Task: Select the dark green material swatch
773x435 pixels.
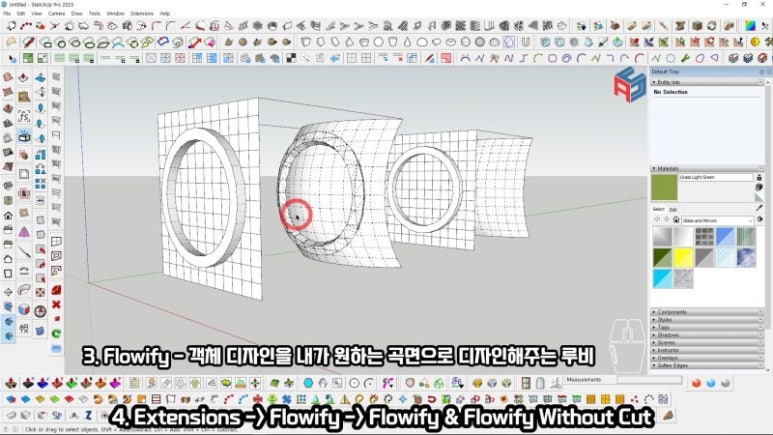Action: tap(662, 257)
